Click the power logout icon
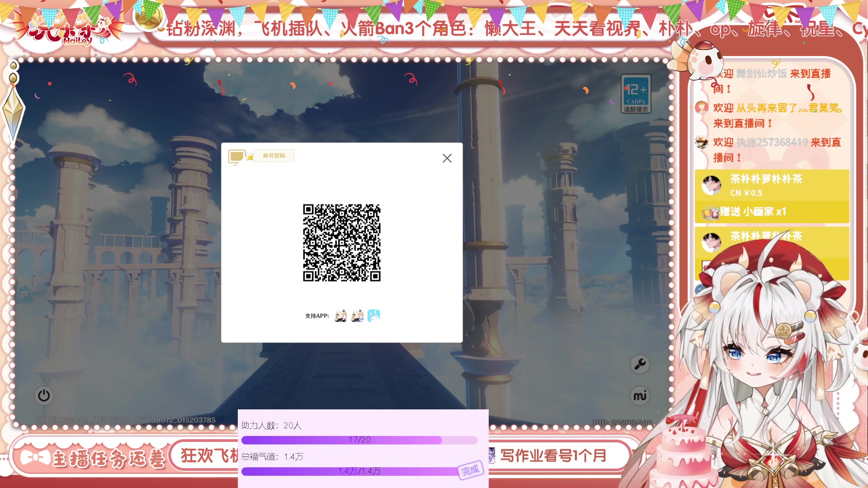Screen dimensions: 868x488 click(x=44, y=395)
